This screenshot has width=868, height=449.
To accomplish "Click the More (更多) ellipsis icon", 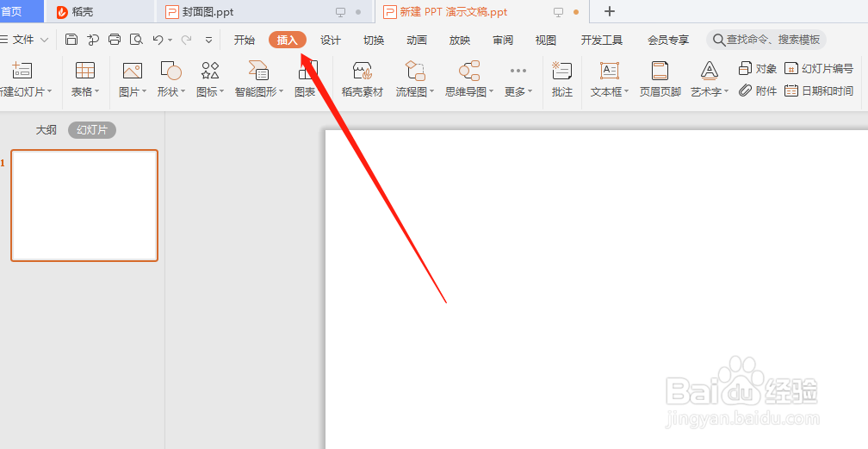I will point(518,71).
